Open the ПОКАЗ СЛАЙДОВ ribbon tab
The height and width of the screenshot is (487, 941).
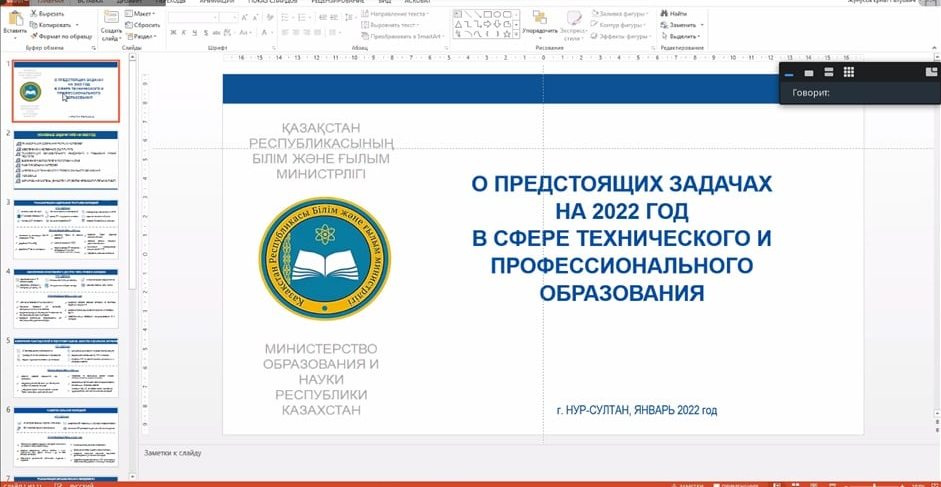click(x=274, y=2)
